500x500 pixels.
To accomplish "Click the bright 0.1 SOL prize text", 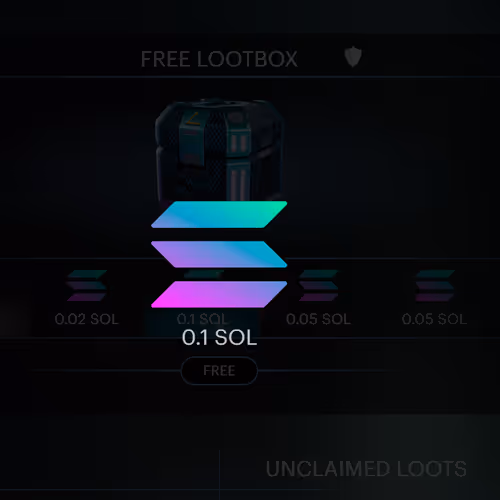I will 219,337.
